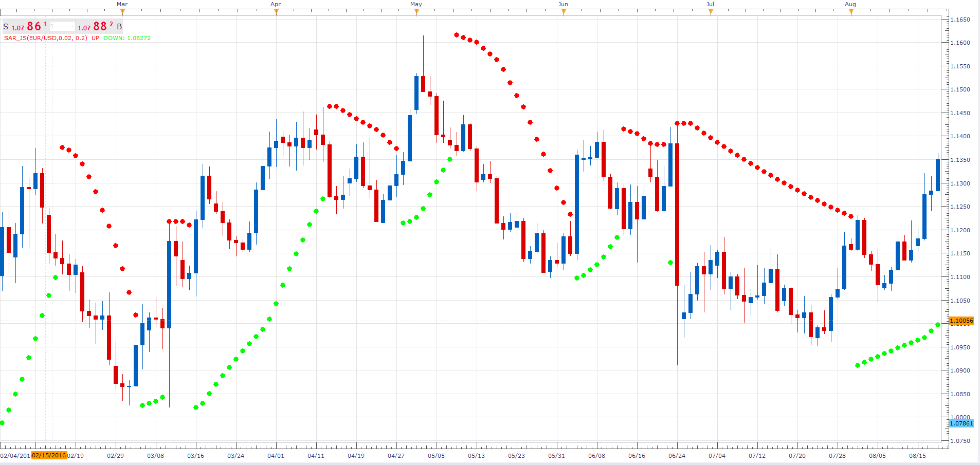
Task: Click the 06/24 date on the time axis
Action: point(677,456)
